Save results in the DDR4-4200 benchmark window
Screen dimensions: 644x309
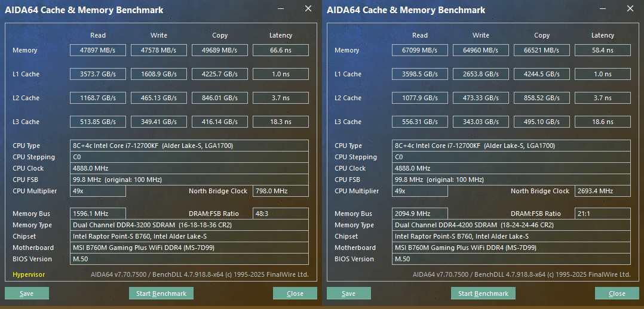(349, 293)
